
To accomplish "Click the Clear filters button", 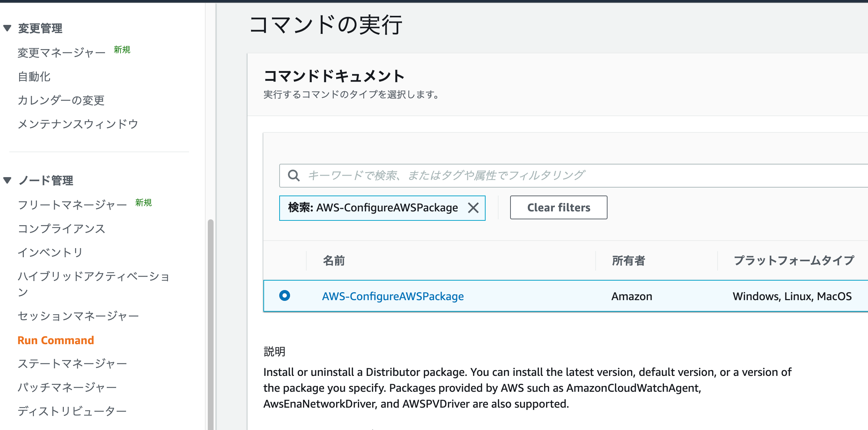I will (558, 207).
